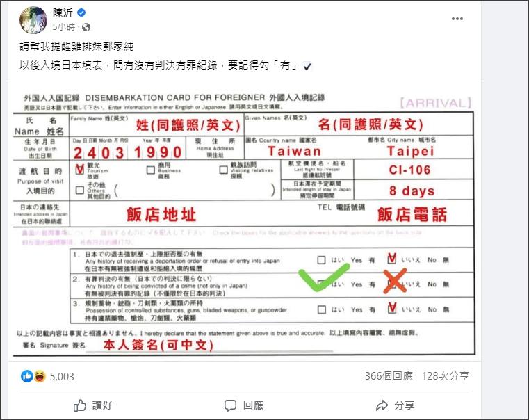Viewport: 529px width, 420px height.
Task: Open the 5,003 reactions list
Action: click(x=62, y=376)
